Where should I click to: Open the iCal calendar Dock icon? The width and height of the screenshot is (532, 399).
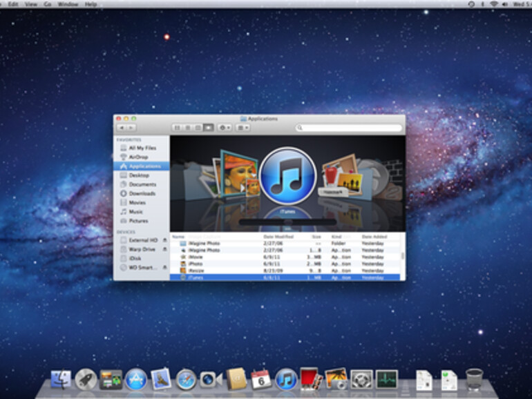pyautogui.click(x=261, y=380)
